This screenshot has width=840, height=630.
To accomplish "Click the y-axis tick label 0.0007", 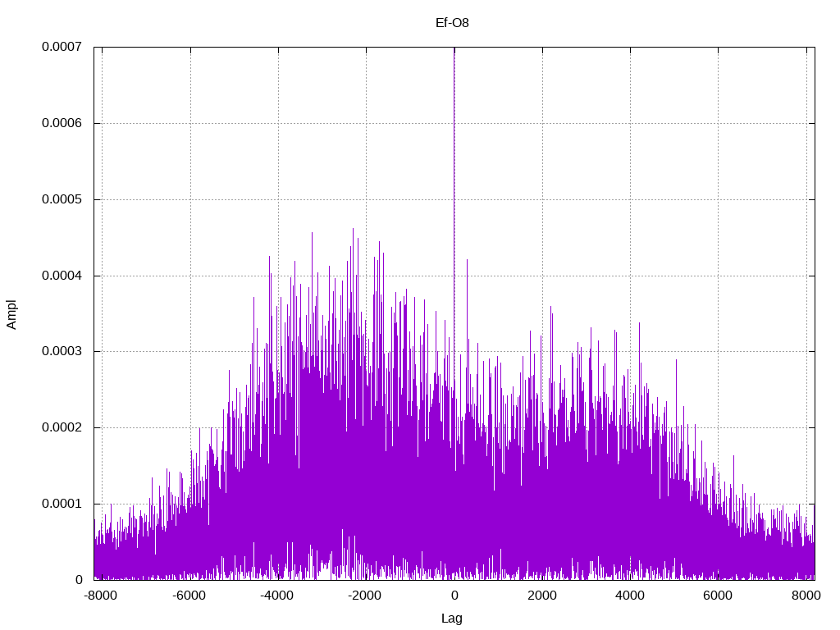I will click(x=62, y=47).
